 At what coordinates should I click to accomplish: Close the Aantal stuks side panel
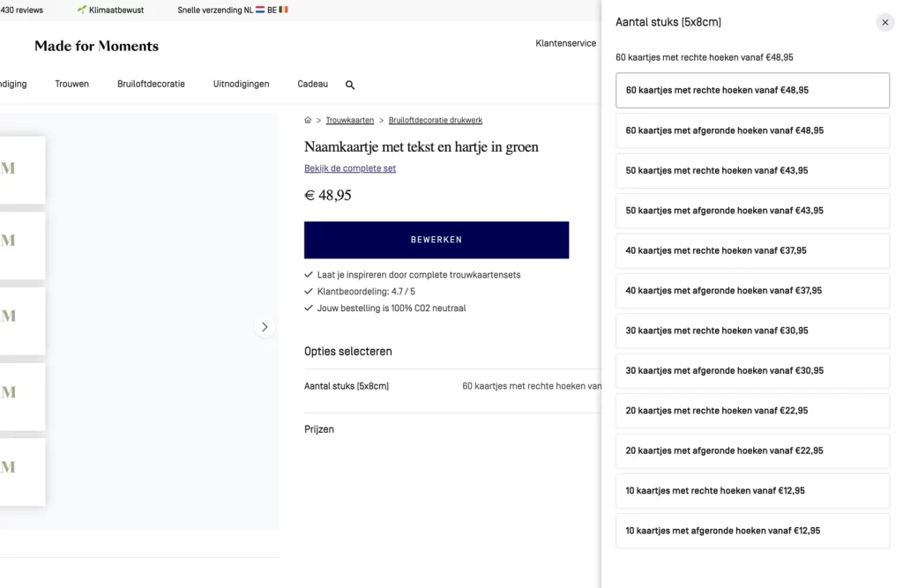[885, 23]
